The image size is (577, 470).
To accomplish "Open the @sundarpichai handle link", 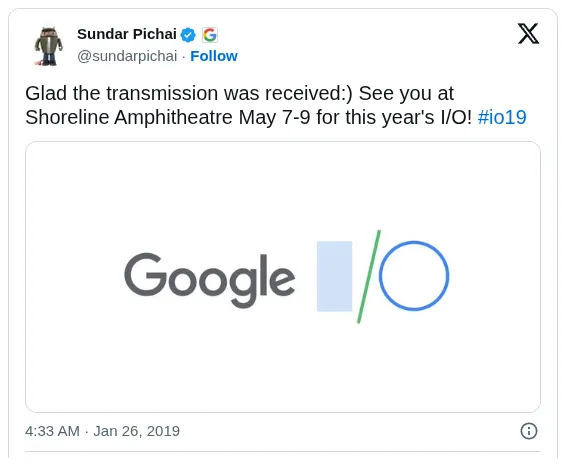I will [x=127, y=56].
